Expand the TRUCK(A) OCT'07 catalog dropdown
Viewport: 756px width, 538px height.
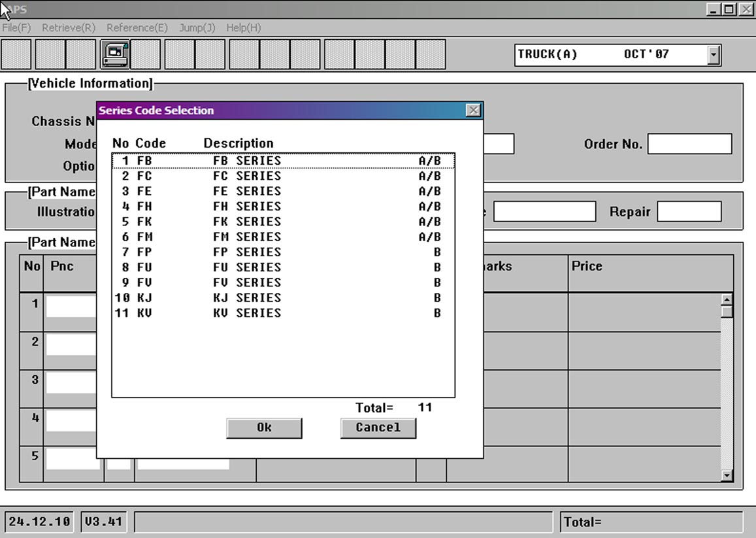tap(714, 55)
